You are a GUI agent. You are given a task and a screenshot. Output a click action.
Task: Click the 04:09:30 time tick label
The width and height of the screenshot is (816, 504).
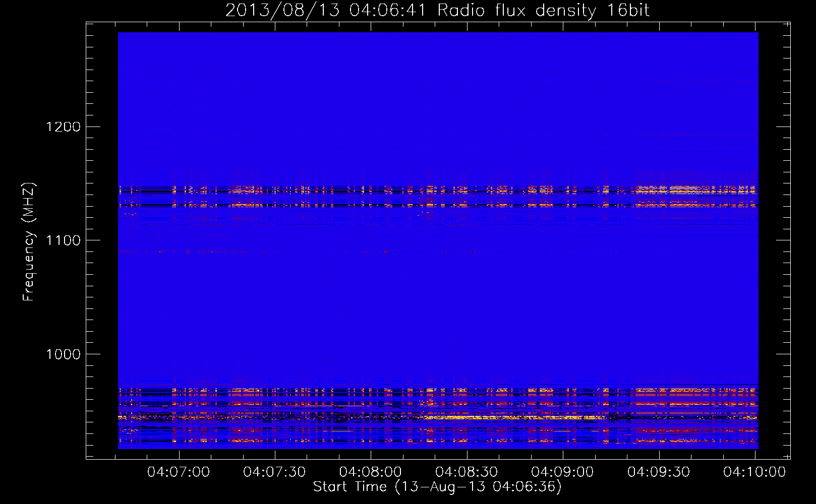coord(659,472)
